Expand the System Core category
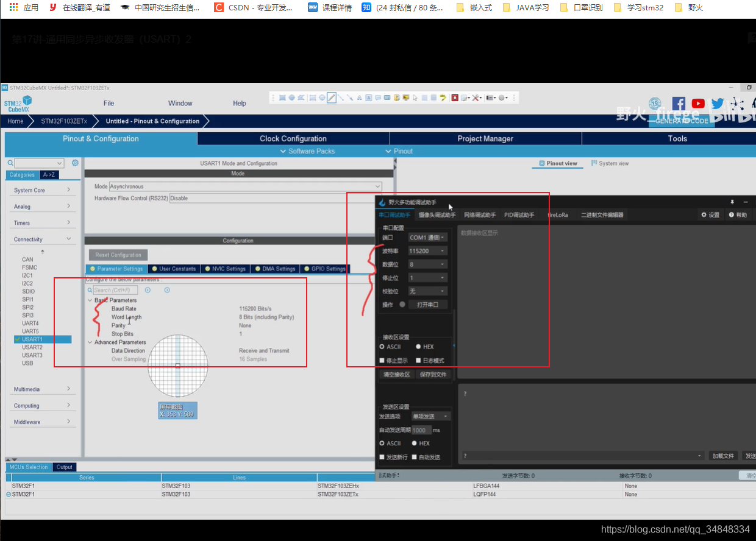 click(x=42, y=190)
